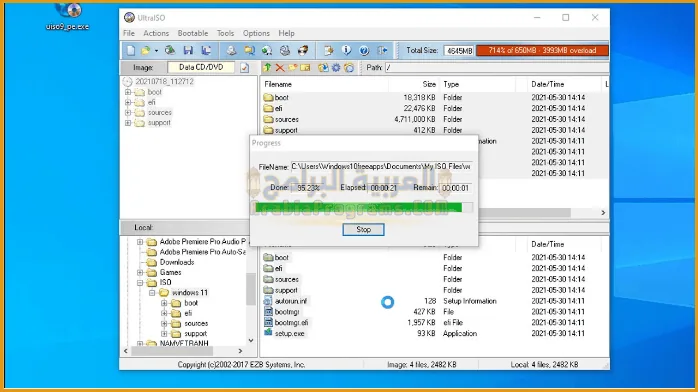Click the Add files toolbar icon
The image size is (698, 392).
click(x=329, y=50)
